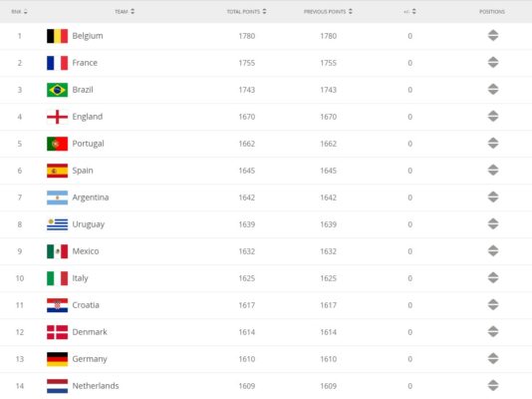Viewport: 532px width, 399px height.
Task: Click the Germany flag icon
Action: 57,359
